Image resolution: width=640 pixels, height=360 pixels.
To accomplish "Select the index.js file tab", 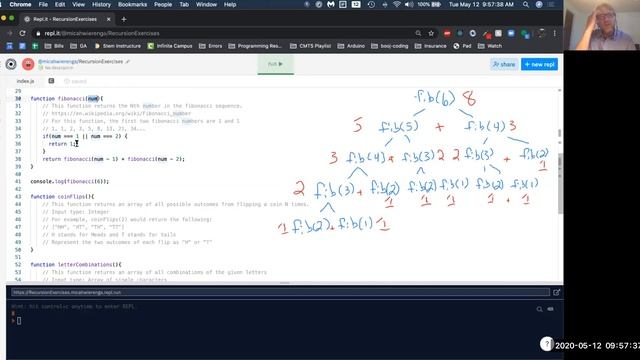I will tap(25, 81).
